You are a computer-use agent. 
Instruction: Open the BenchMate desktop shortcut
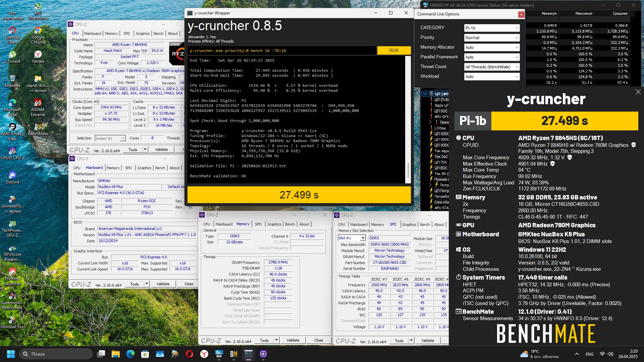(x=38, y=129)
